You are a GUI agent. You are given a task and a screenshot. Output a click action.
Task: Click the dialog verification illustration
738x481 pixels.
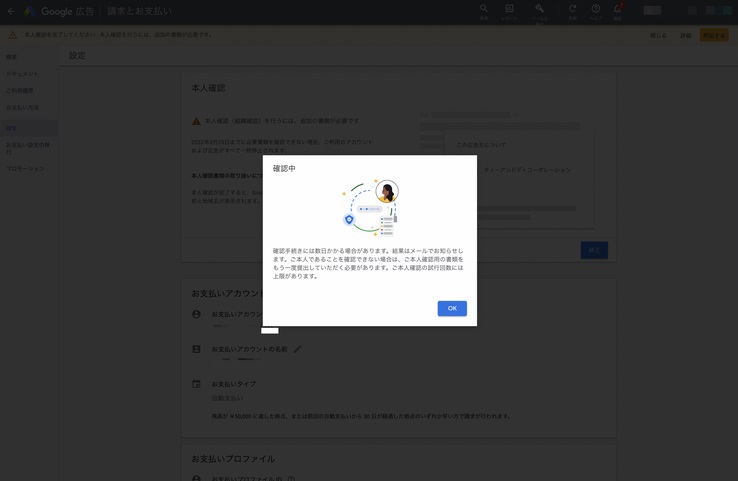coord(370,208)
